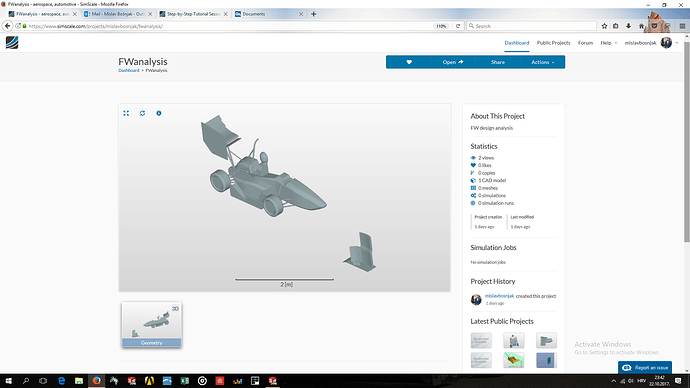Reset the 3D viewer rotation icon

[142, 113]
